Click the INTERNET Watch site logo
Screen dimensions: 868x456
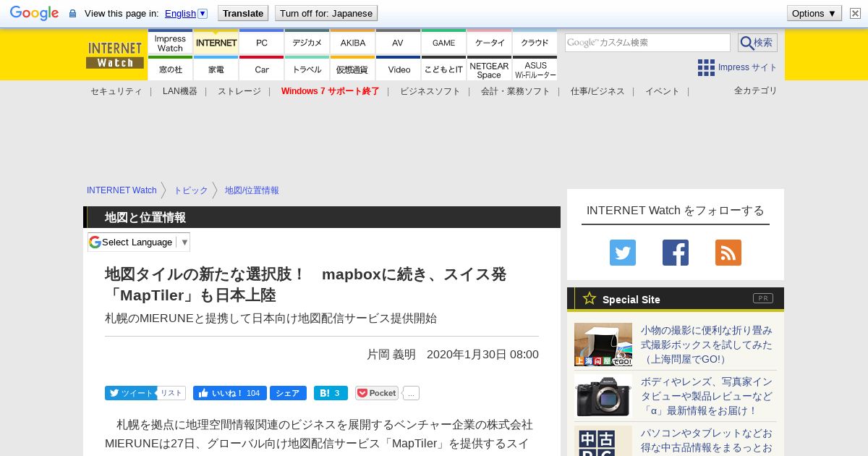coord(115,55)
